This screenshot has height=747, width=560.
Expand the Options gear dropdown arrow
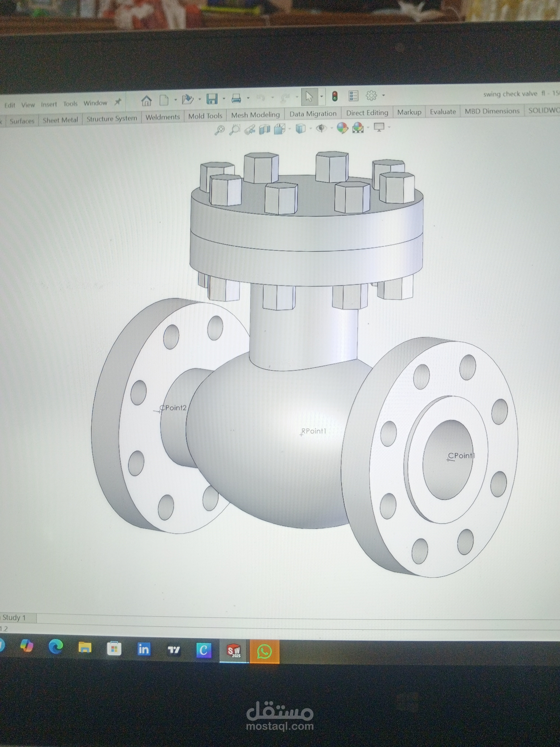[x=383, y=96]
